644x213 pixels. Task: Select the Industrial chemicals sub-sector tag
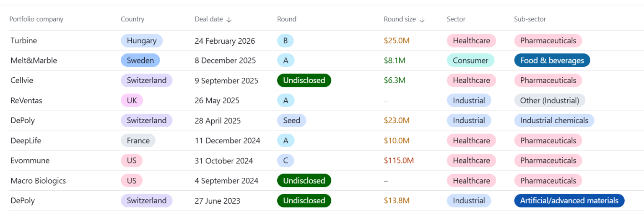(554, 121)
